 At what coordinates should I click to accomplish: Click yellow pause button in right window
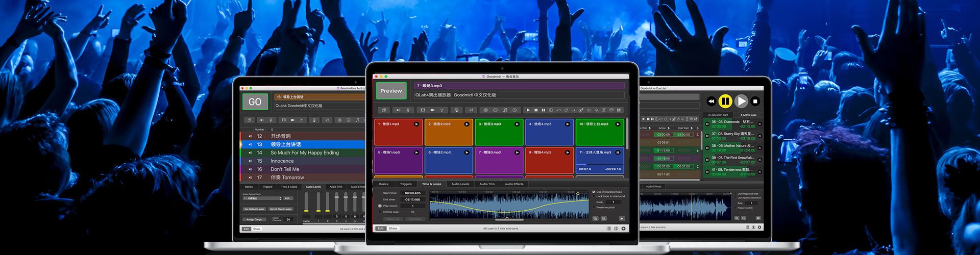point(725,101)
